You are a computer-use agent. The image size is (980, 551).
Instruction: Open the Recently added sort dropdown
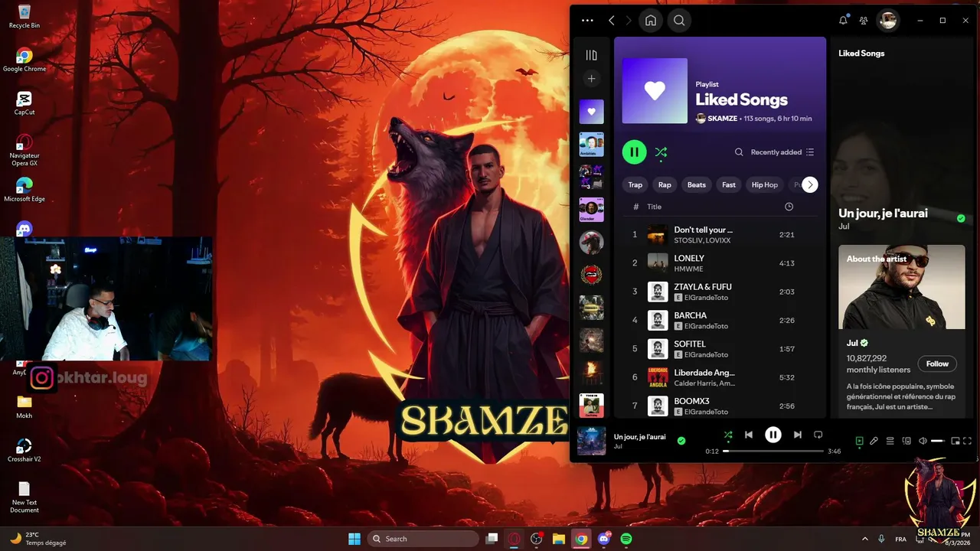click(x=782, y=152)
